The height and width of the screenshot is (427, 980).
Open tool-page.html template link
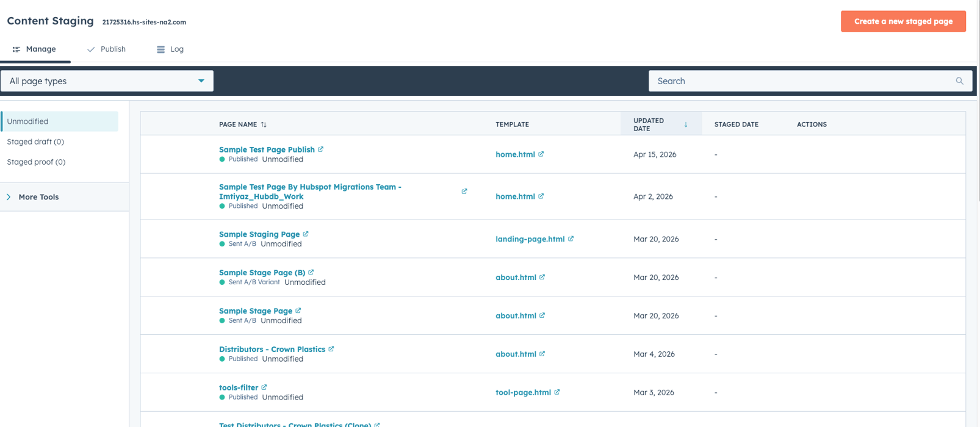click(x=523, y=392)
